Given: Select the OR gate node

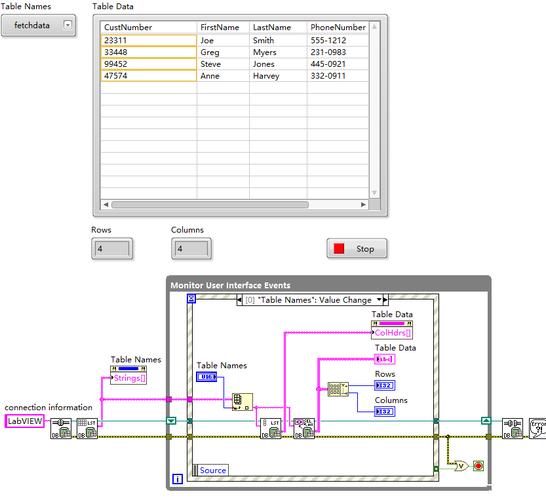Looking at the screenshot, I should pos(462,466).
